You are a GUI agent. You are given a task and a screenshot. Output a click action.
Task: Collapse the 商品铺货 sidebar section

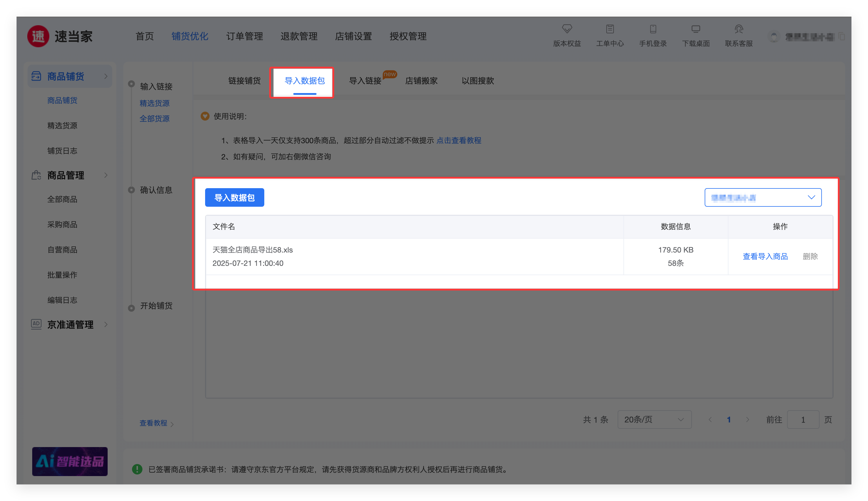pyautogui.click(x=106, y=76)
